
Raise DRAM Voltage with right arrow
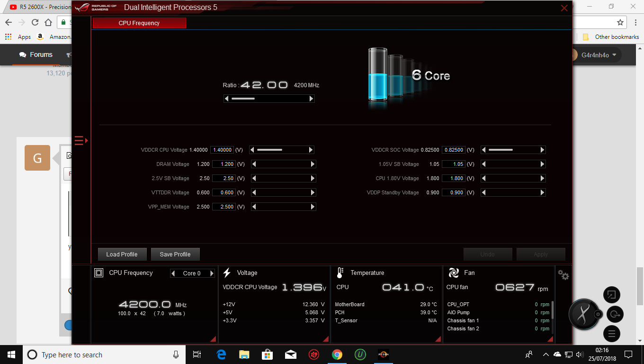pos(313,164)
